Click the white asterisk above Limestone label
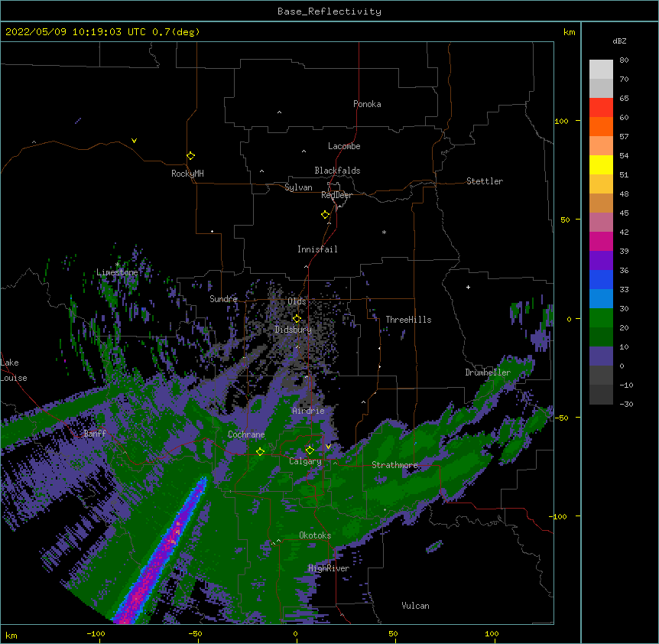Viewport: 659px width, 644px height. coord(117,265)
